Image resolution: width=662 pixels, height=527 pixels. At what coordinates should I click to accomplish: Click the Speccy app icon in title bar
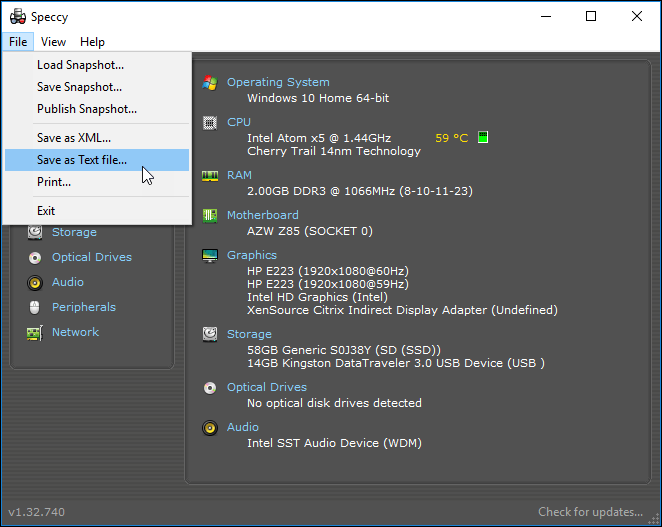pyautogui.click(x=18, y=16)
